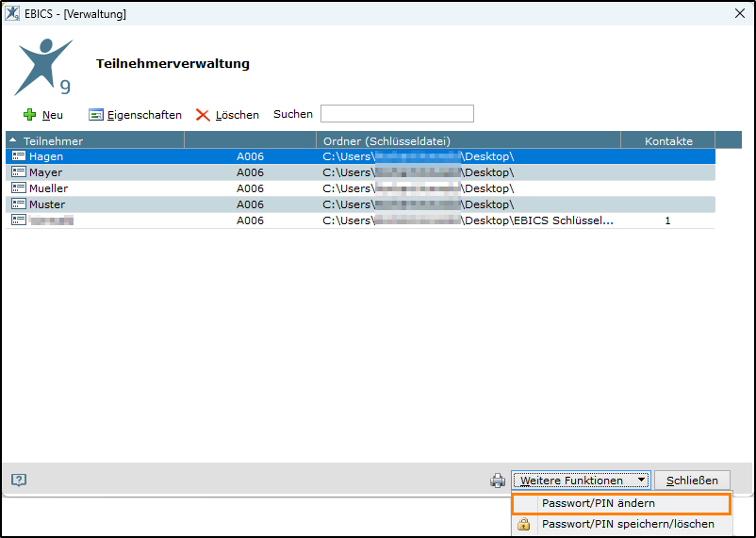
Task: Click the A006 cell in Muster's row
Action: point(250,204)
